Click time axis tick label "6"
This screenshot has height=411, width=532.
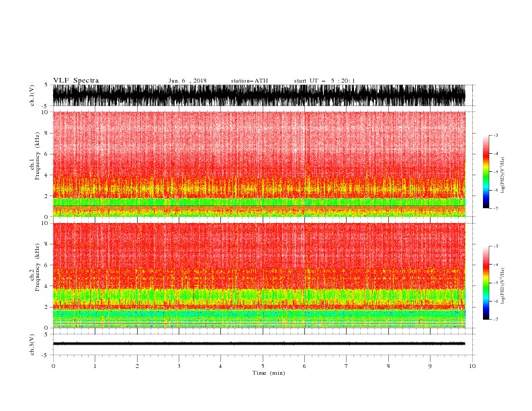(x=304, y=366)
